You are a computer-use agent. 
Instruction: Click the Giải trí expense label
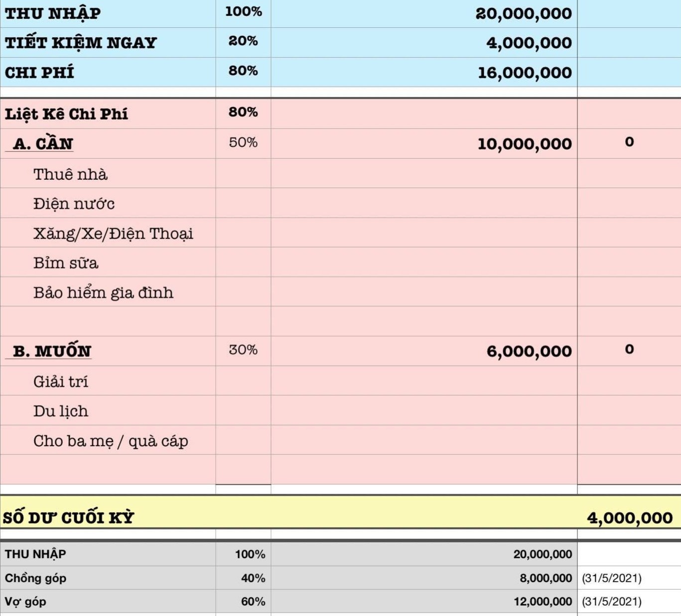point(61,381)
